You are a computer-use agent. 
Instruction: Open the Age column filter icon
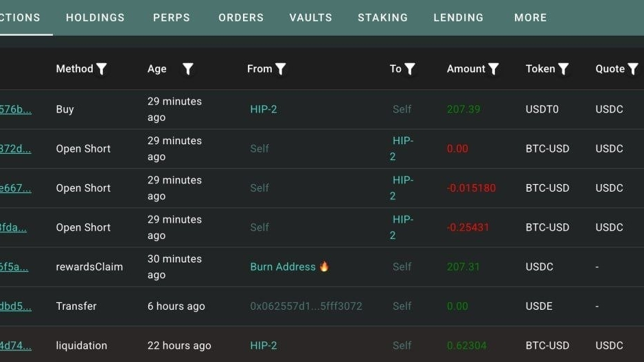click(187, 69)
